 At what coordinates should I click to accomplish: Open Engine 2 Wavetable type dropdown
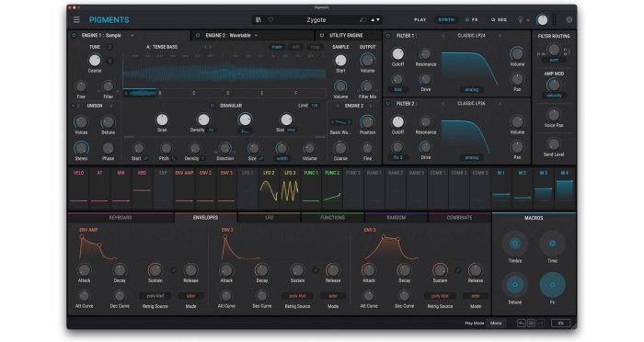tap(256, 35)
